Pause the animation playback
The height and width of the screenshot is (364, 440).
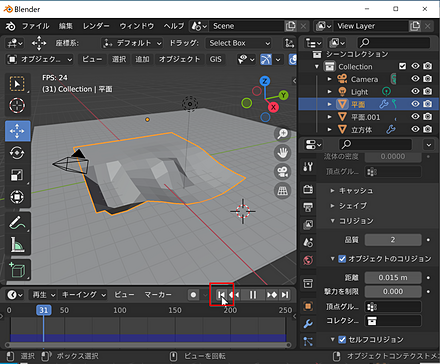253,295
